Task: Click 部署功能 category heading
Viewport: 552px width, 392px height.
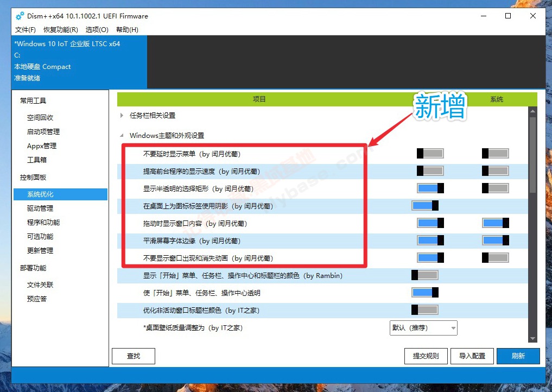Action: (x=33, y=268)
